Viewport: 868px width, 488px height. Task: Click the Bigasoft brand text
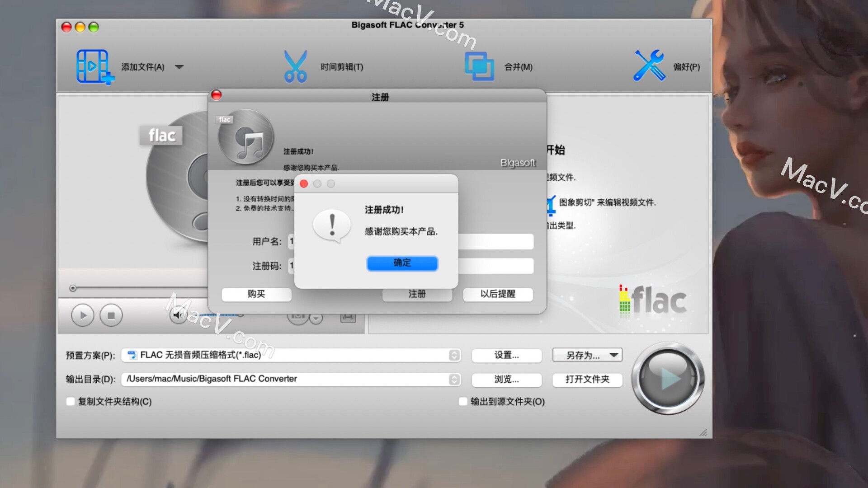pyautogui.click(x=518, y=163)
